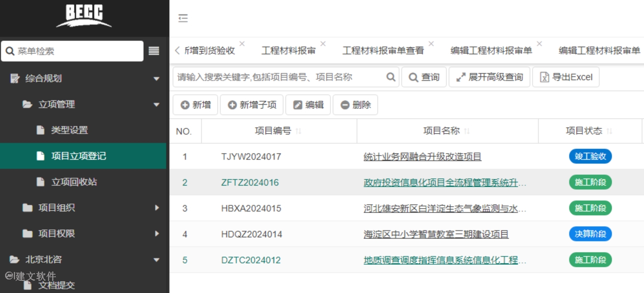Select the project number TJYW2024017
The height and width of the screenshot is (293, 644).
[x=251, y=157]
